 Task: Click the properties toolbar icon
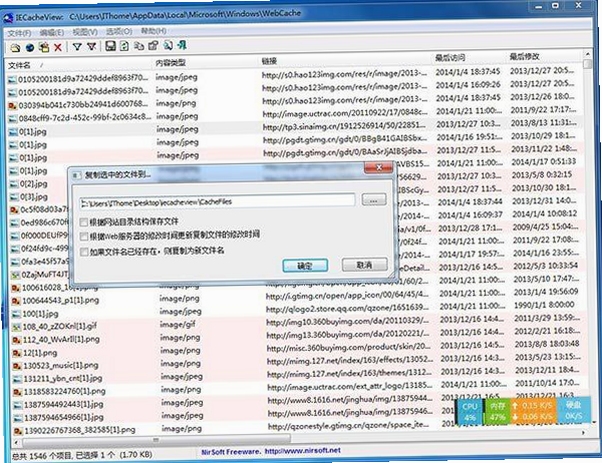(x=153, y=46)
